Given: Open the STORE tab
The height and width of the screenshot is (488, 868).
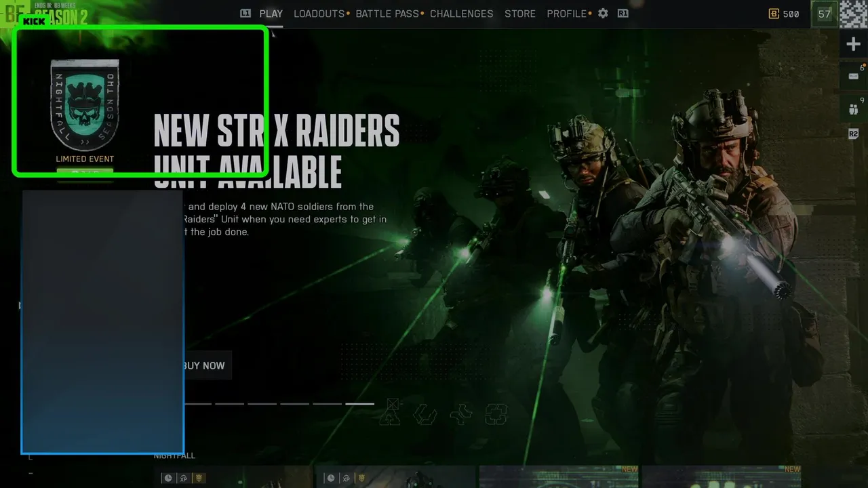Looking at the screenshot, I should click(520, 14).
